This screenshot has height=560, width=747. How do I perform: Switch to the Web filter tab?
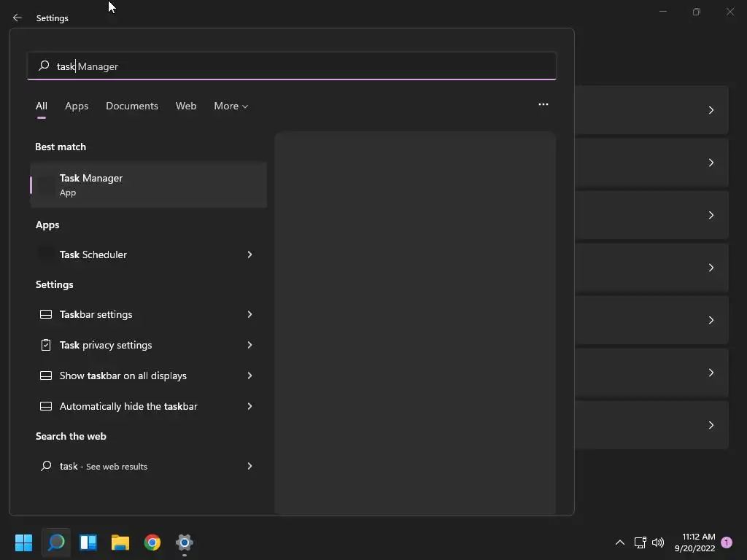coord(186,106)
